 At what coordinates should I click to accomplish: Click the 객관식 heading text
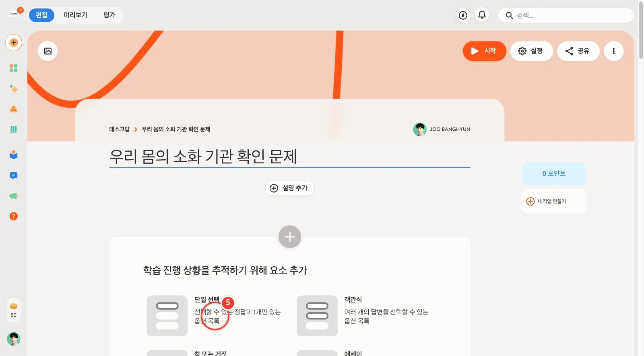pyautogui.click(x=353, y=300)
